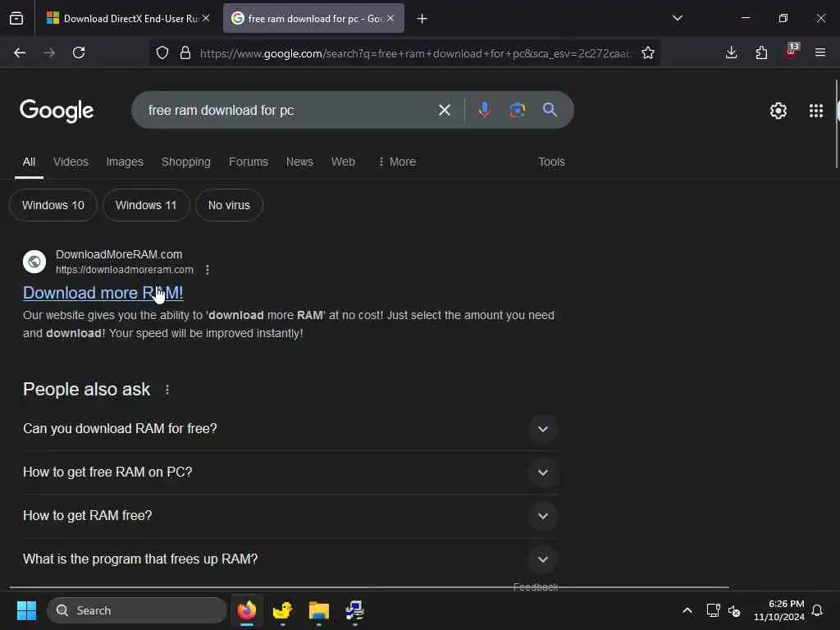Open the duck app in the taskbar

(x=282, y=610)
